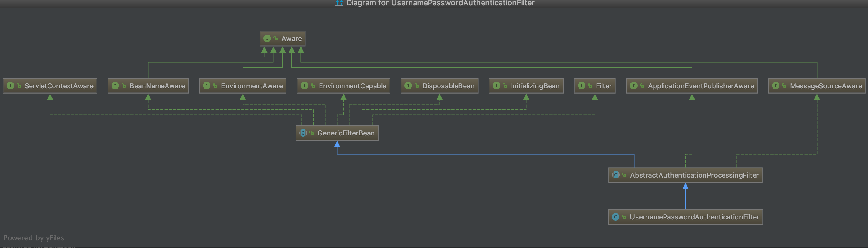This screenshot has height=248, width=868.
Task: Click the interface icon beside DisposableBean
Action: pyautogui.click(x=408, y=86)
